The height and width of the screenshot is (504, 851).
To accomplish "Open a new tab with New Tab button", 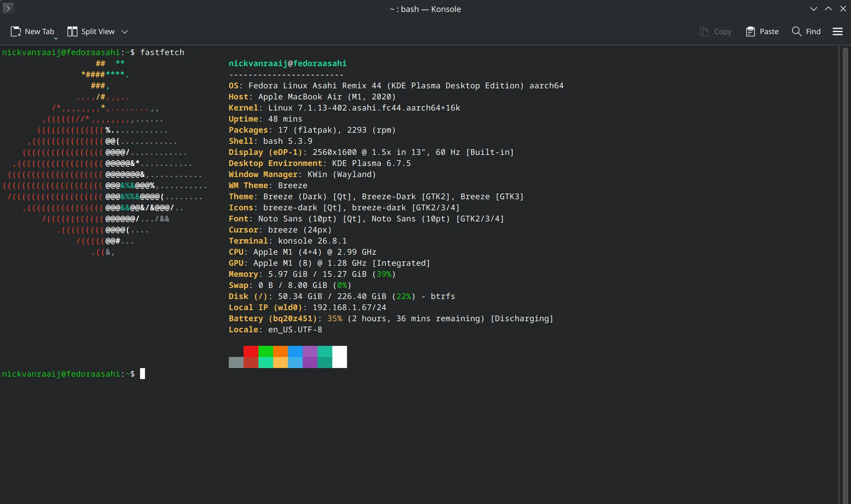I will pyautogui.click(x=32, y=32).
